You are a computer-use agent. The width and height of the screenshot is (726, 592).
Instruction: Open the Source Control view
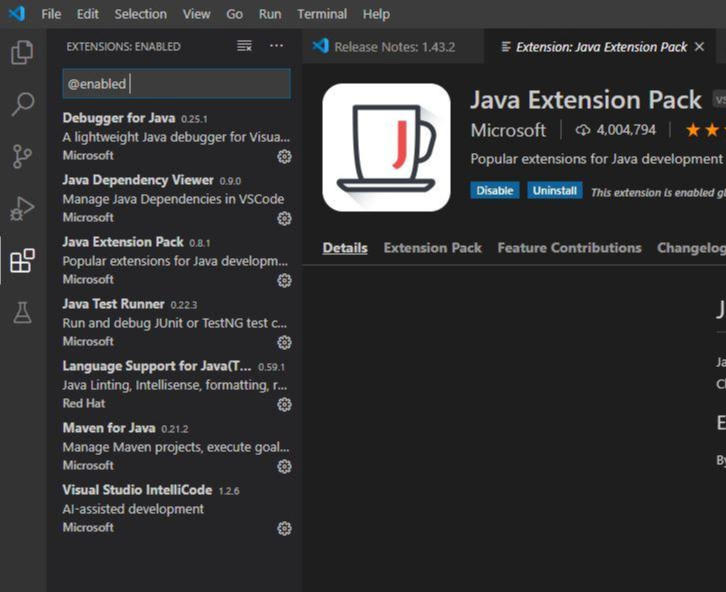[22, 156]
